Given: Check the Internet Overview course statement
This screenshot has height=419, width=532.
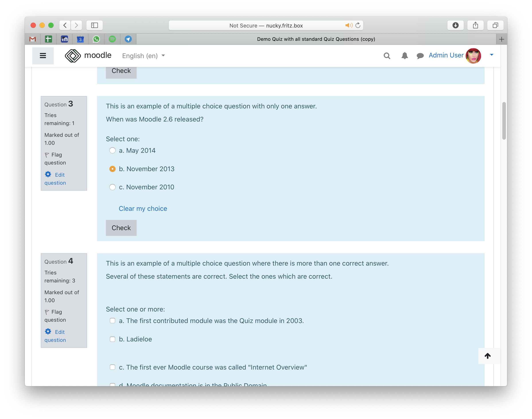Looking at the screenshot, I should 113,367.
